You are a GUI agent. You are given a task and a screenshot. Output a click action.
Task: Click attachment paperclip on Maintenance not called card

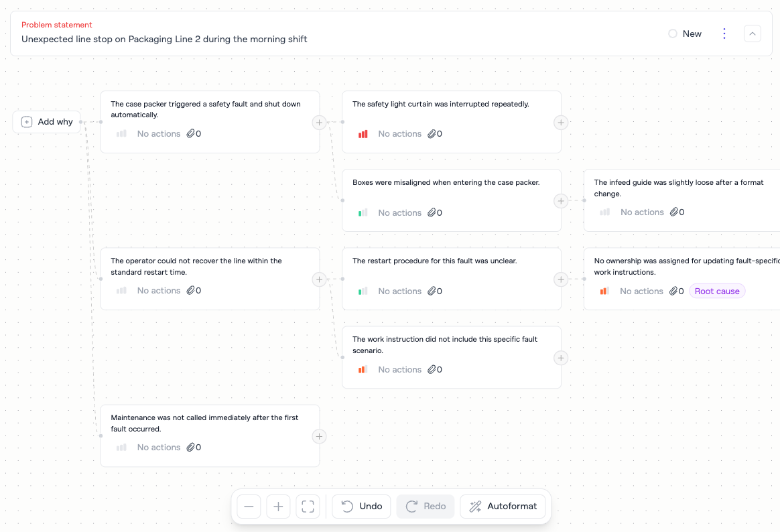coord(191,448)
